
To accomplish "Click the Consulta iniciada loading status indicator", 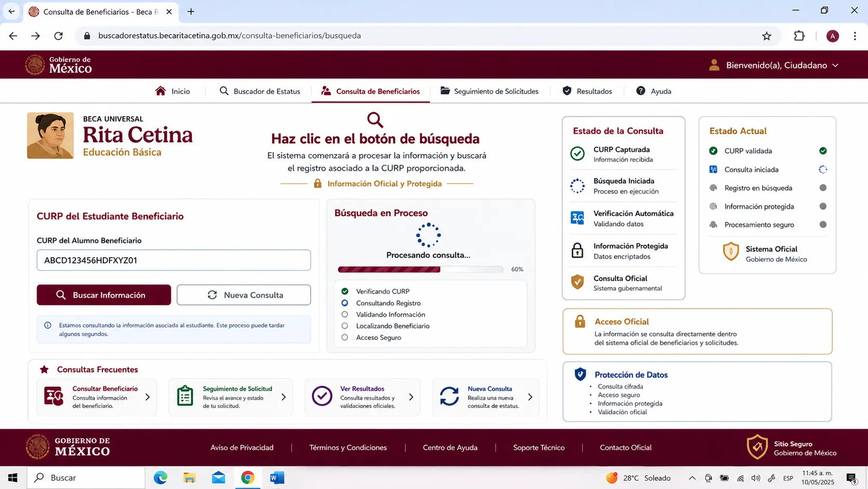I will click(x=823, y=169).
